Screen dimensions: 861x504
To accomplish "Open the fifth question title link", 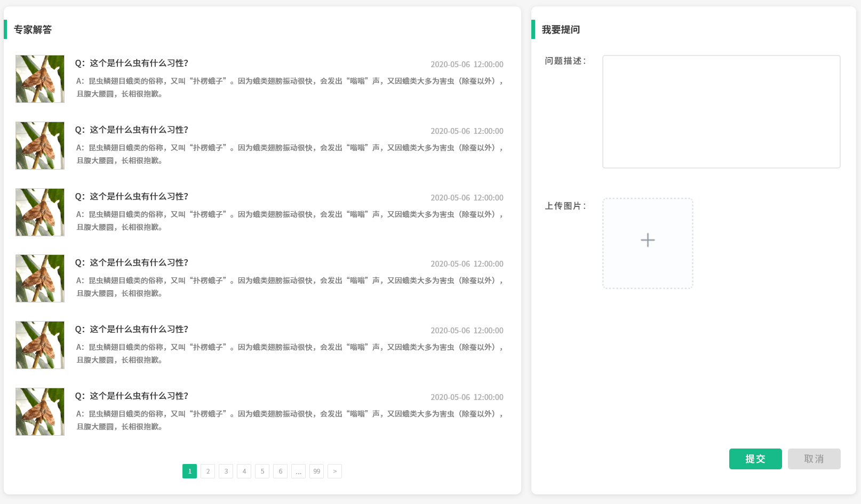I will point(132,329).
